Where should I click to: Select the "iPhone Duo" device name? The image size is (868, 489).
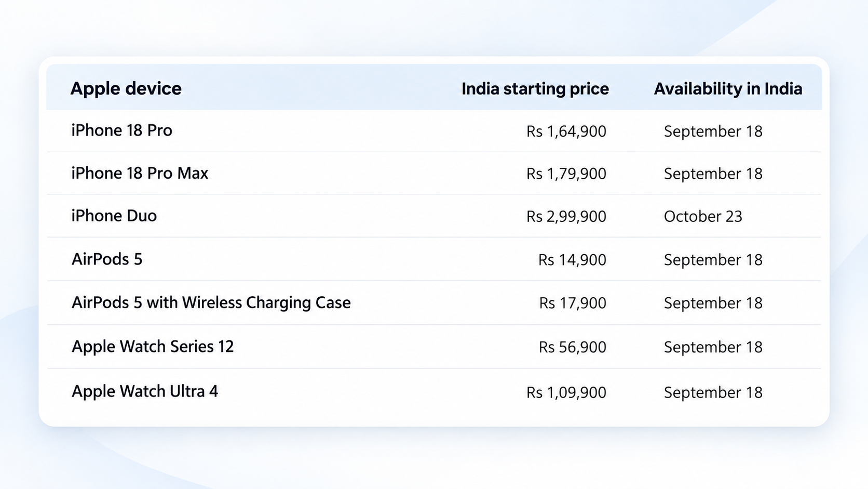114,216
